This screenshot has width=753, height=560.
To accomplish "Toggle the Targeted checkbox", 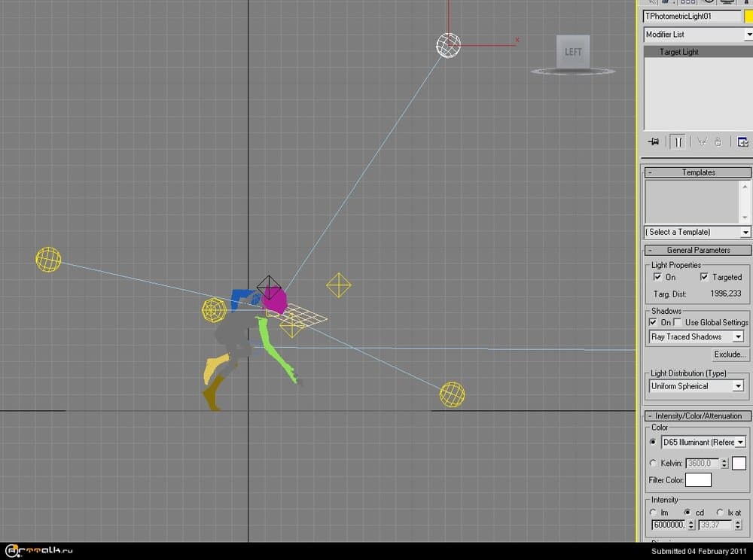I will (704, 277).
